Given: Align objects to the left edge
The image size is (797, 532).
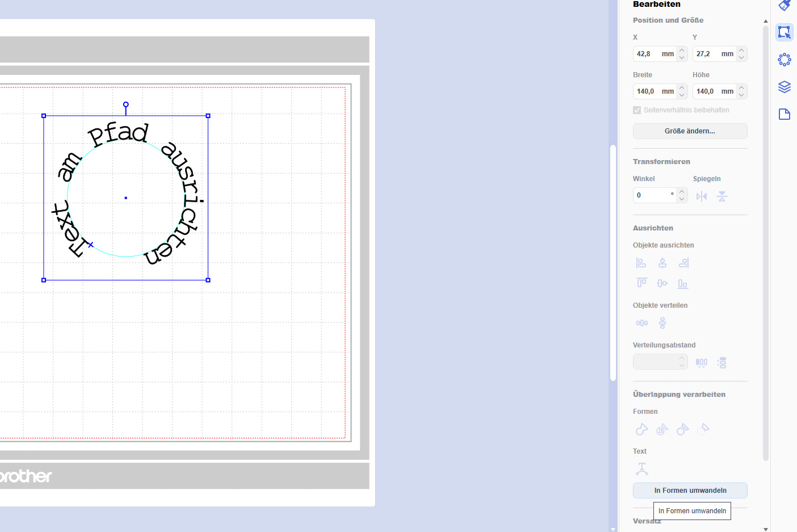Looking at the screenshot, I should (641, 263).
